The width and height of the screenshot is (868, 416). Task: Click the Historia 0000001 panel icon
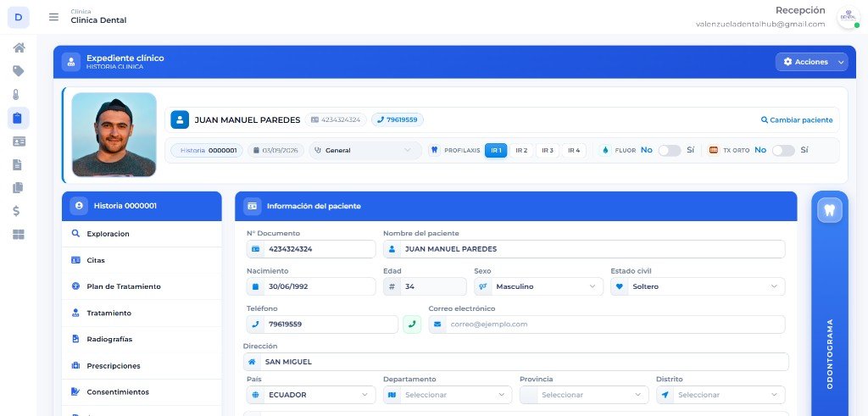point(79,206)
